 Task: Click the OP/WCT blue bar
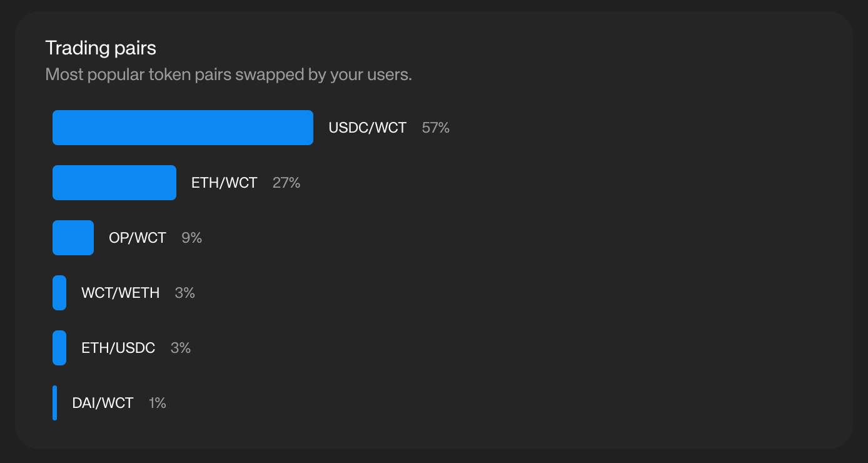click(x=73, y=238)
